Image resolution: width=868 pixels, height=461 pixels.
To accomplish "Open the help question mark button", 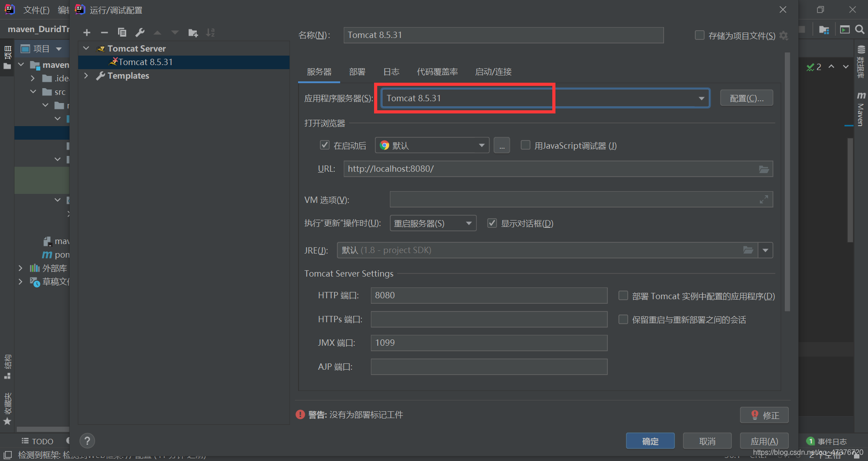I will pyautogui.click(x=87, y=441).
